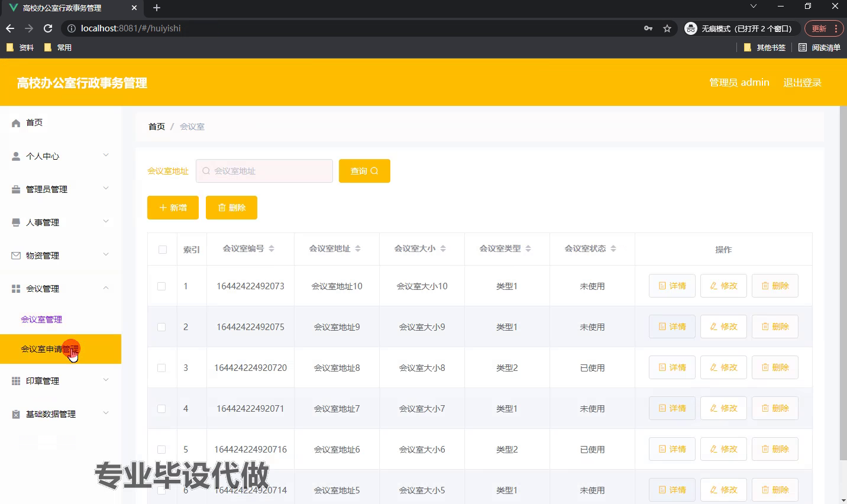This screenshot has width=847, height=504.
Task: Sort by 会议室状态 column arrows
Action: coord(613,248)
